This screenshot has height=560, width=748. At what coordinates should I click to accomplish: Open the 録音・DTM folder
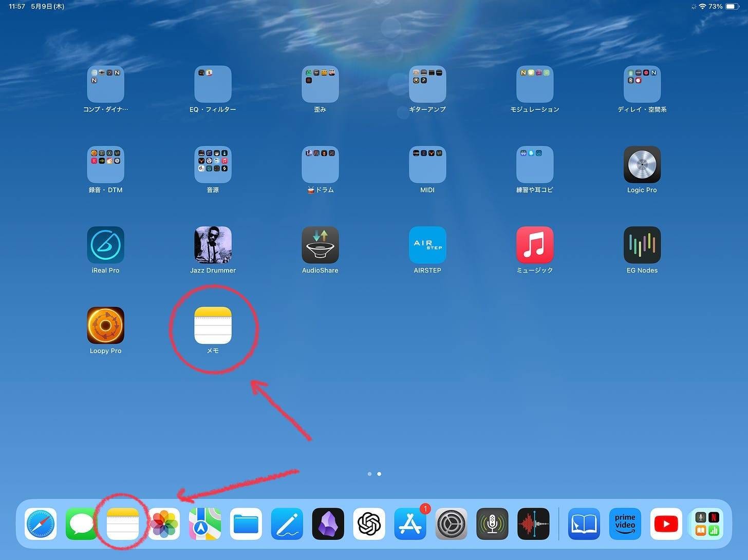coord(105,165)
